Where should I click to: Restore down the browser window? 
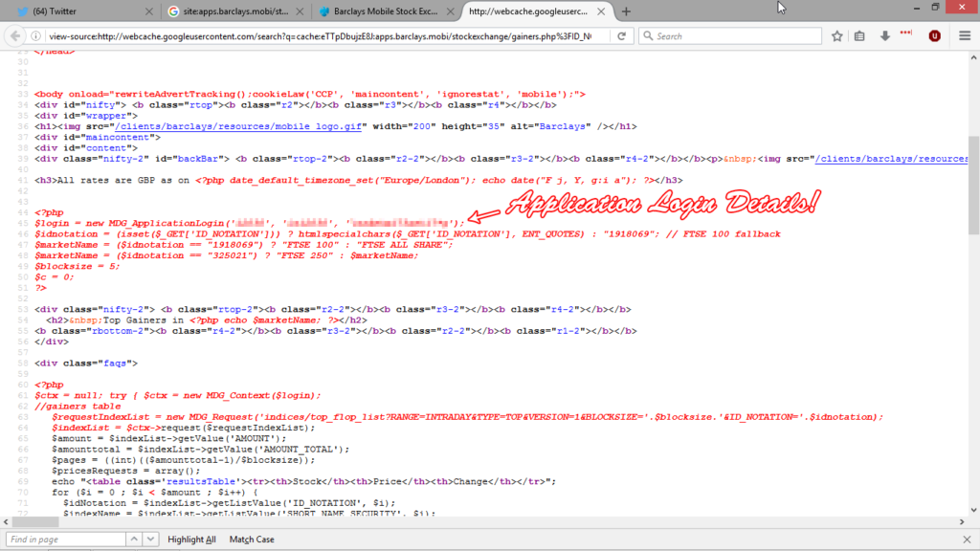935,8
